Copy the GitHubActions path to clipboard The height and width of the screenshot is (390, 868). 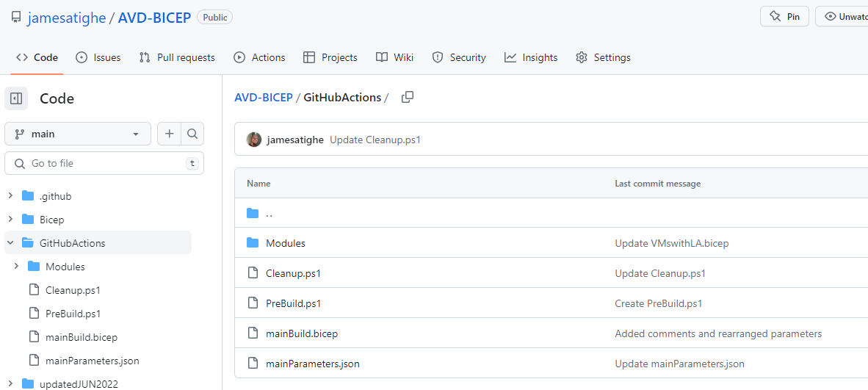[x=408, y=97]
